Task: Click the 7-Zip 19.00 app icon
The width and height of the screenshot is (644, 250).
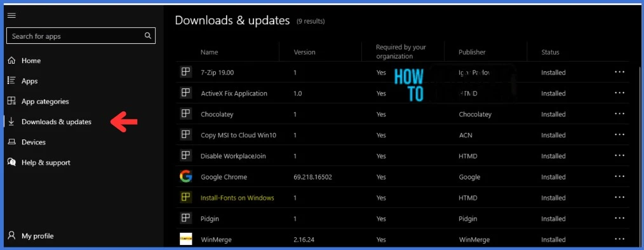Action: click(185, 72)
